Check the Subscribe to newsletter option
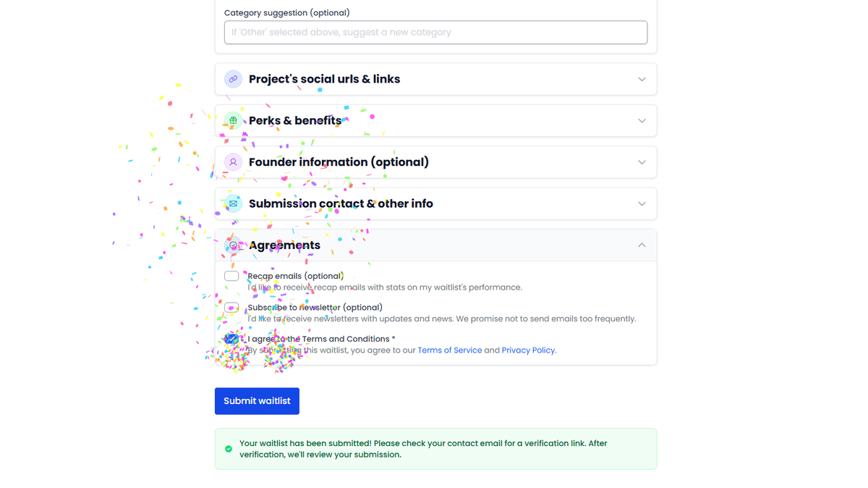Image resolution: width=868 pixels, height=488 pixels. tap(231, 307)
